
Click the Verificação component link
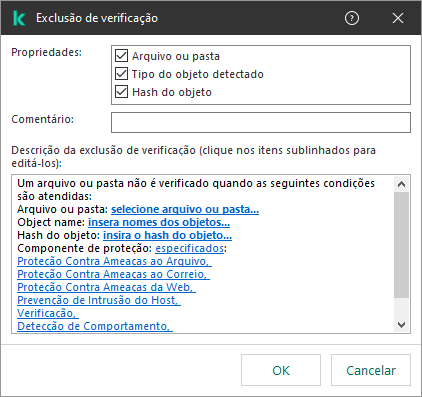tap(48, 313)
